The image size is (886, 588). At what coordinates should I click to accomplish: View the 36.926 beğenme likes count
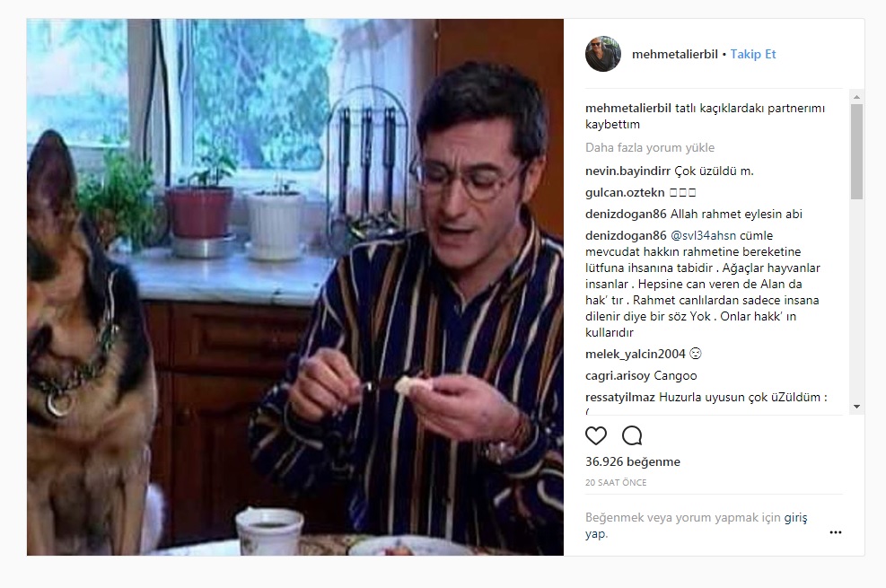coord(633,461)
